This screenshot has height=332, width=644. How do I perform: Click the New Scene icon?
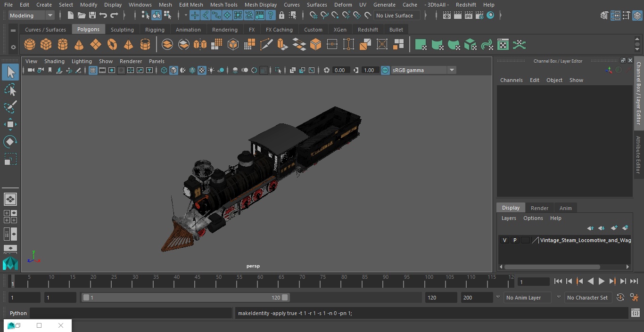click(70, 16)
